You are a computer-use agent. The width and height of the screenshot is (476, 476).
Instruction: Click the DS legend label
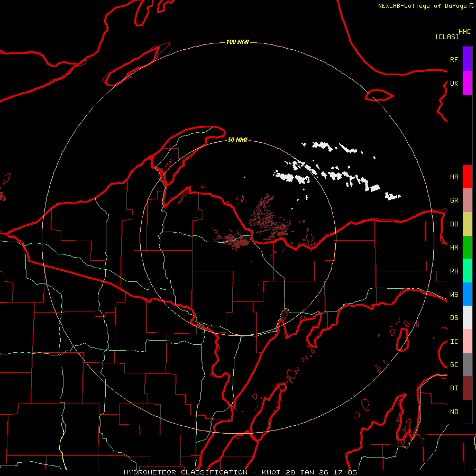pos(454,318)
